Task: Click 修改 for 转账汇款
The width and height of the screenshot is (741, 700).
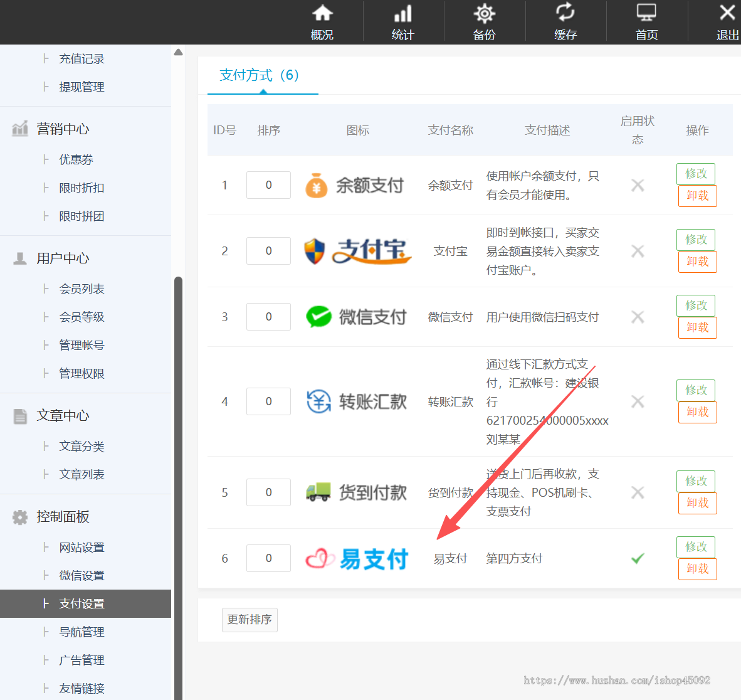Action: pyautogui.click(x=696, y=390)
